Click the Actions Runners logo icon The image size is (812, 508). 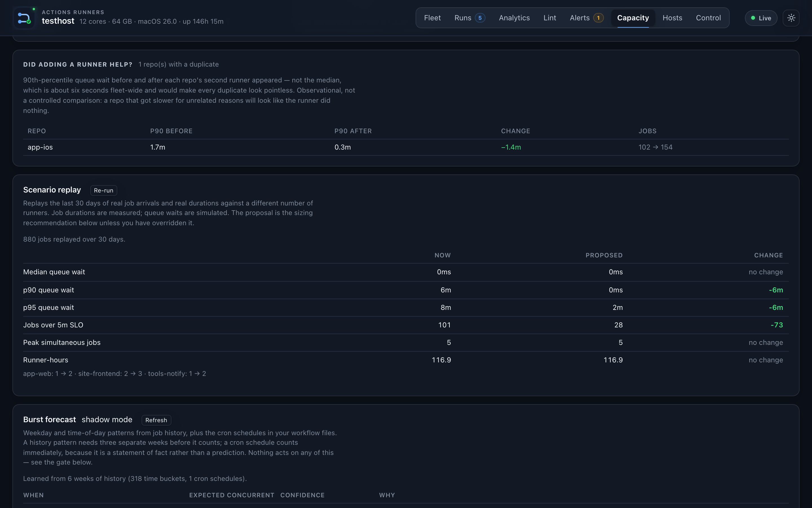[24, 18]
